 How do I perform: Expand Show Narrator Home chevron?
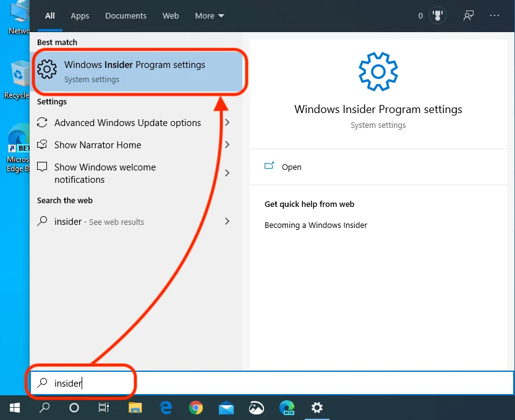pos(227,145)
